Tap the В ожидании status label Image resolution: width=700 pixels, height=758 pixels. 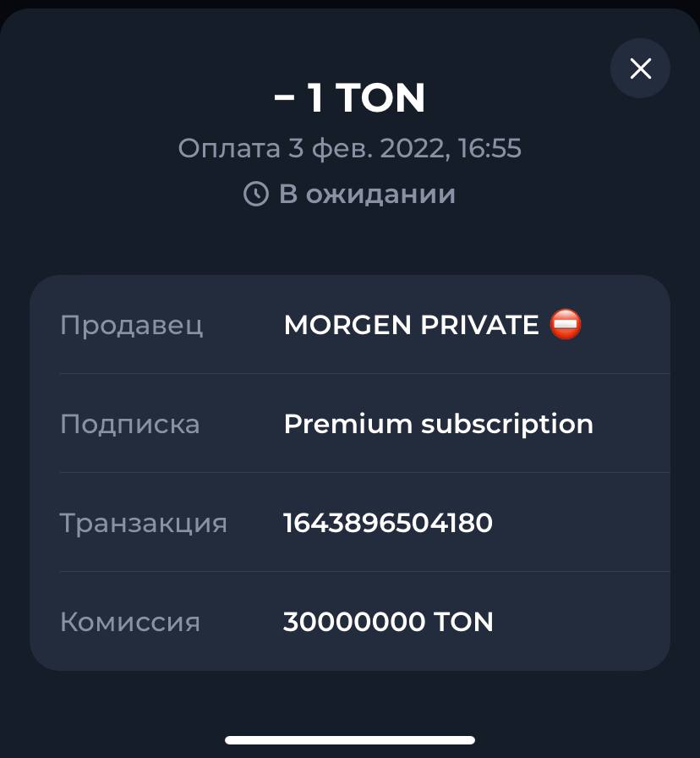(367, 195)
